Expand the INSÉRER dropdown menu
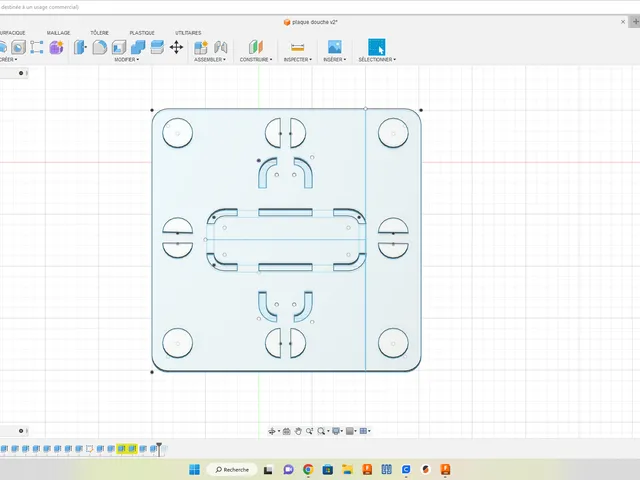This screenshot has width=640, height=480. (335, 60)
